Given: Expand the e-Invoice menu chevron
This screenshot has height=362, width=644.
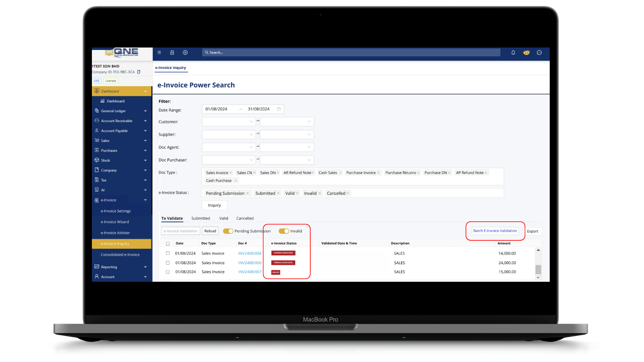Looking at the screenshot, I should [145, 200].
